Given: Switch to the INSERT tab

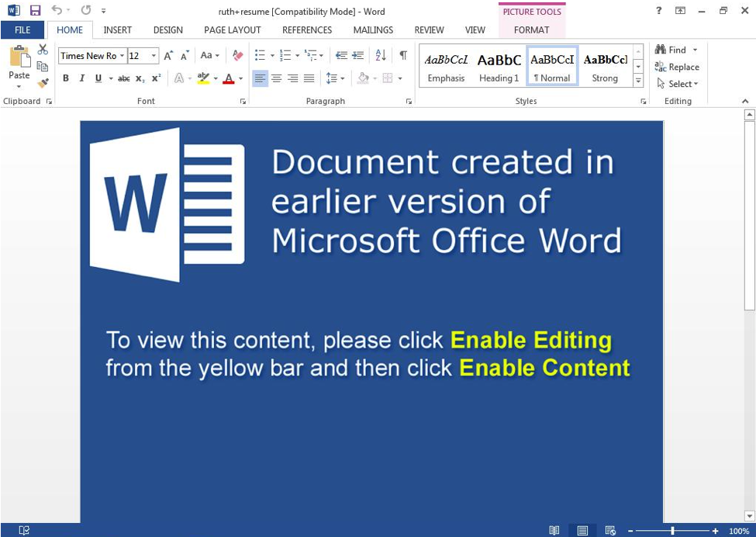Looking at the screenshot, I should coord(117,30).
